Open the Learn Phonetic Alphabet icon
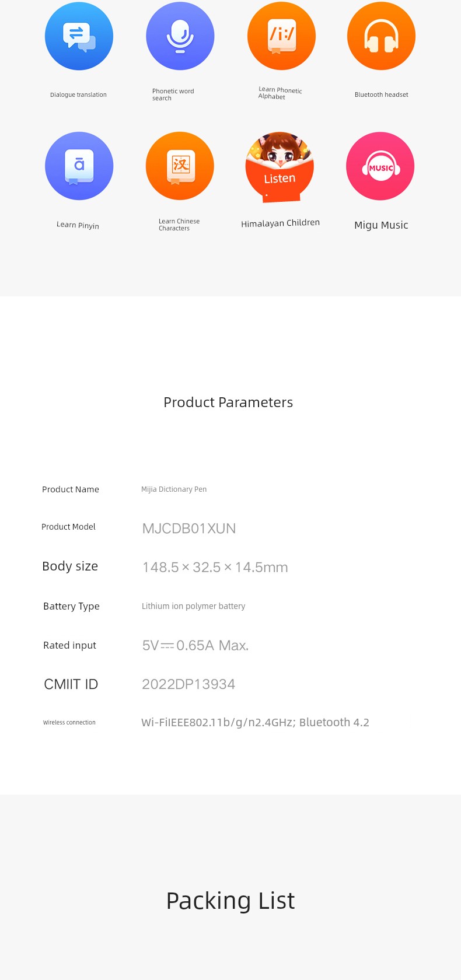Screen dimensions: 461x980 click(x=281, y=36)
